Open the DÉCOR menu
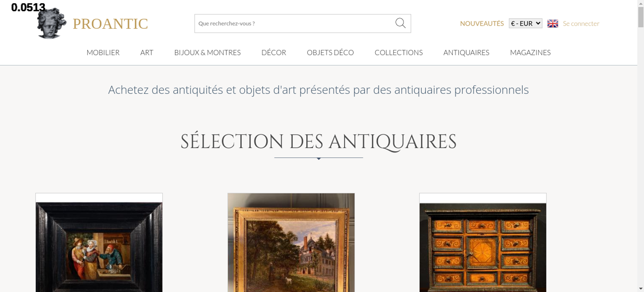Viewport: 644px width, 292px height. click(x=274, y=52)
